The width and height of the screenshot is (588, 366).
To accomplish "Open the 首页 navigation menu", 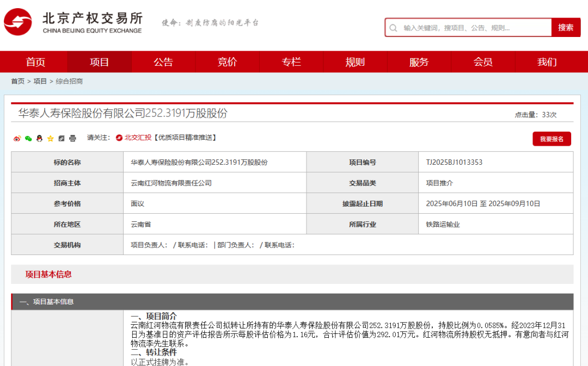I will tap(35, 62).
